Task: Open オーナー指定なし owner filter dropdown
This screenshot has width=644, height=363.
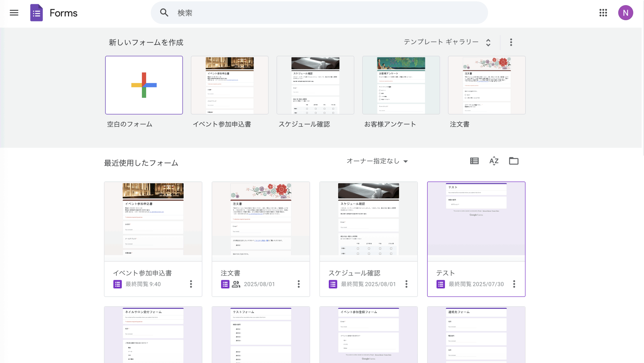Action: 377,161
